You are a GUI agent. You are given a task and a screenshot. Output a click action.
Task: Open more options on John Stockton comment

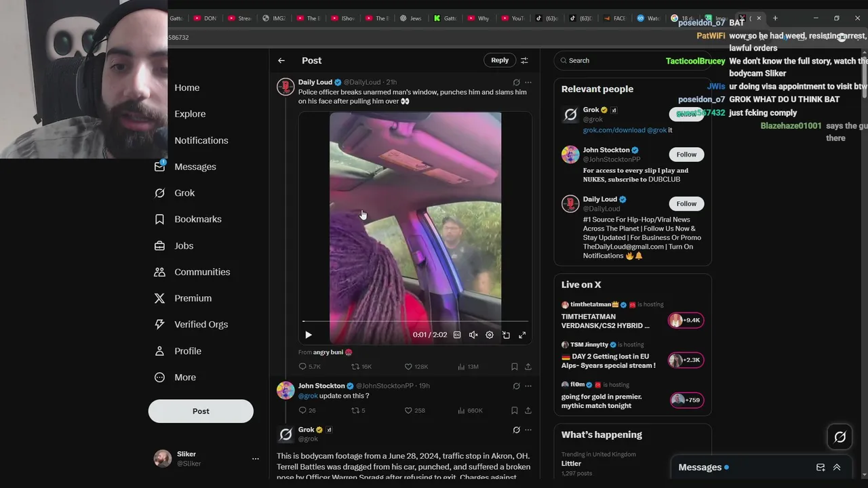[528, 386]
